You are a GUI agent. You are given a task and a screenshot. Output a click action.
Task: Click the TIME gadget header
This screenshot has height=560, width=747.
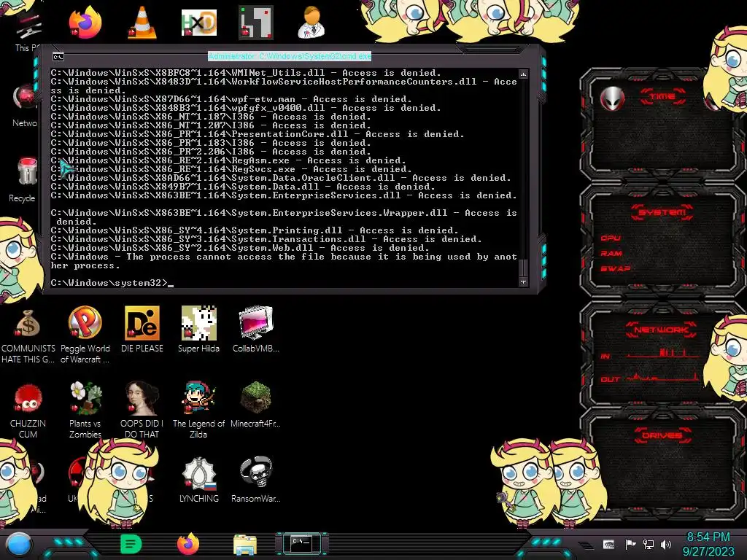click(662, 97)
